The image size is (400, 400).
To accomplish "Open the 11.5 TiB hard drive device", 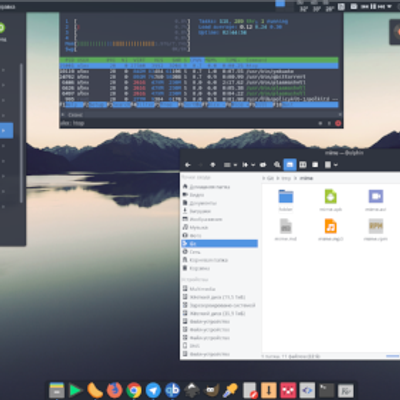I will 219,297.
